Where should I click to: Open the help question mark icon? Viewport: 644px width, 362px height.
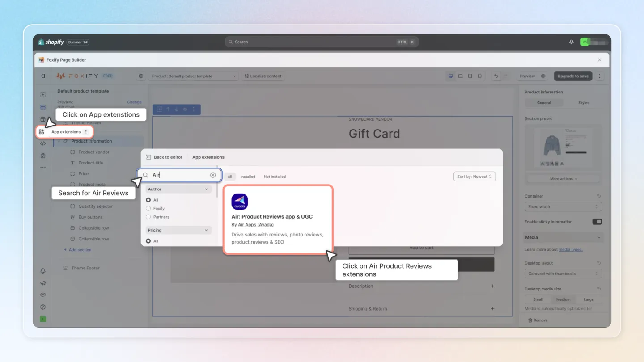(43, 307)
